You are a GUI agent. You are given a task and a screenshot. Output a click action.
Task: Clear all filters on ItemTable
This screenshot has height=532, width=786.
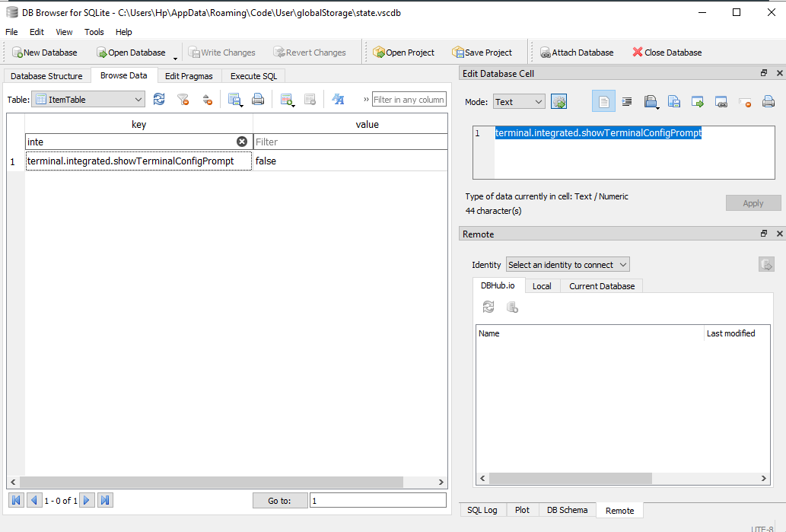(x=182, y=100)
